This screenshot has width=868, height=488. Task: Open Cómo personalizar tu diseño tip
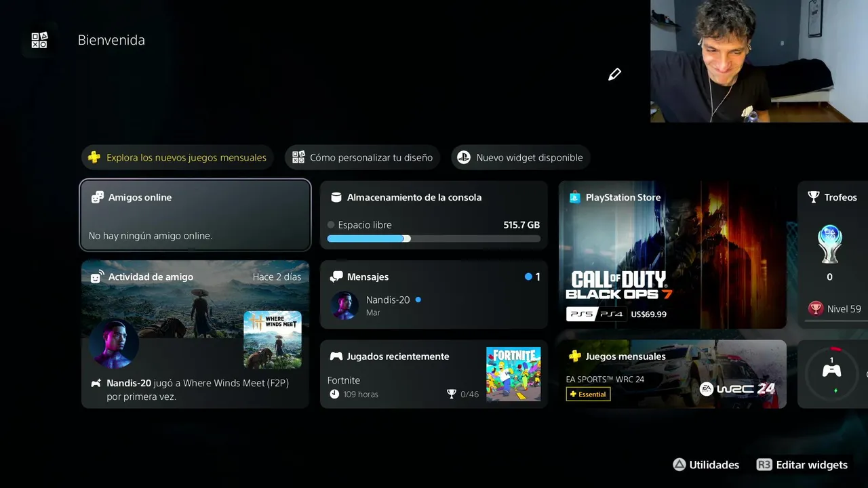[363, 157]
